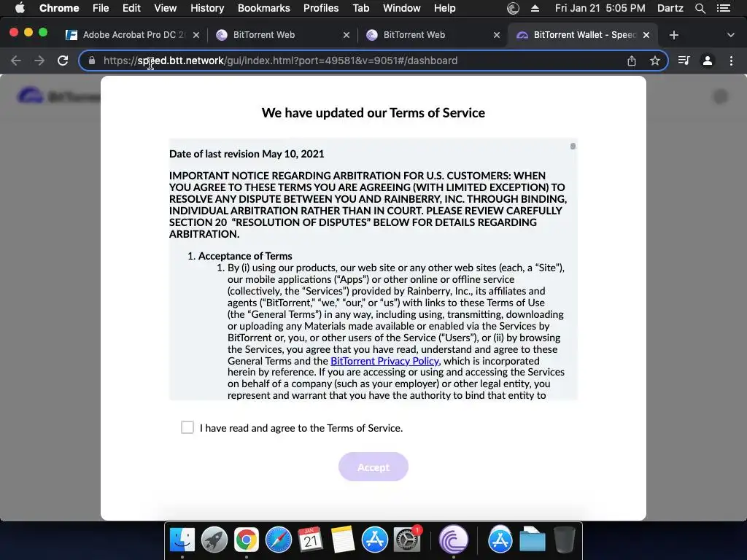Open Finder from the Dock
The height and width of the screenshot is (560, 747).
pyautogui.click(x=182, y=540)
